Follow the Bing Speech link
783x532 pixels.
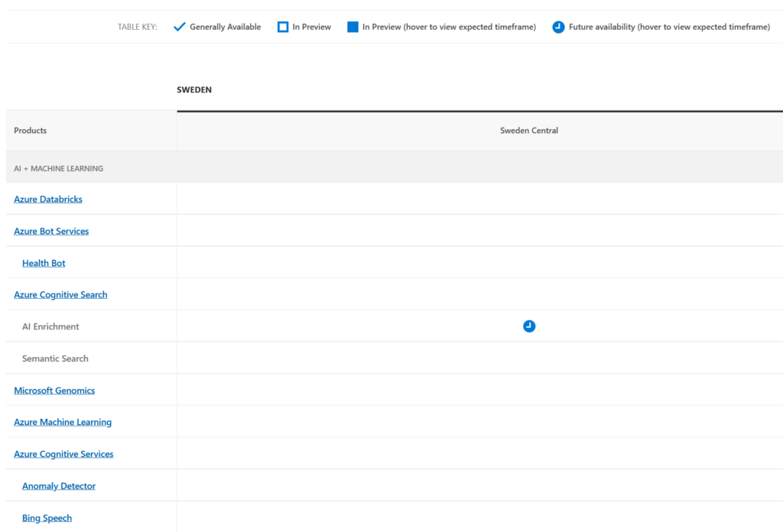coord(47,518)
